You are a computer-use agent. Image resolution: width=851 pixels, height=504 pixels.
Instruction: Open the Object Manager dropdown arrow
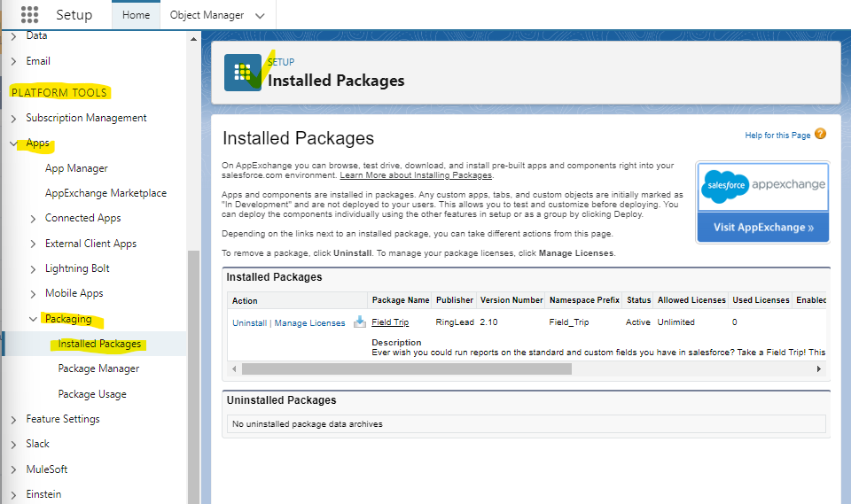tap(260, 16)
